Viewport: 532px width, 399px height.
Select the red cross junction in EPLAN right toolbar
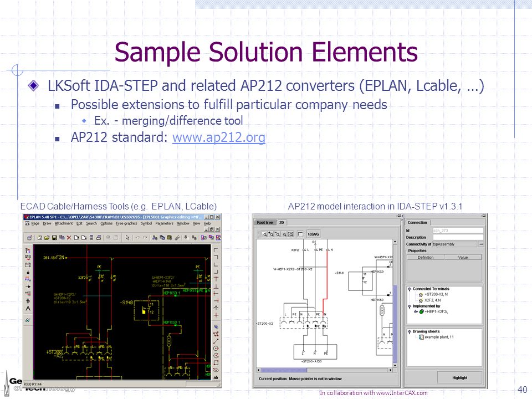tap(216, 315)
